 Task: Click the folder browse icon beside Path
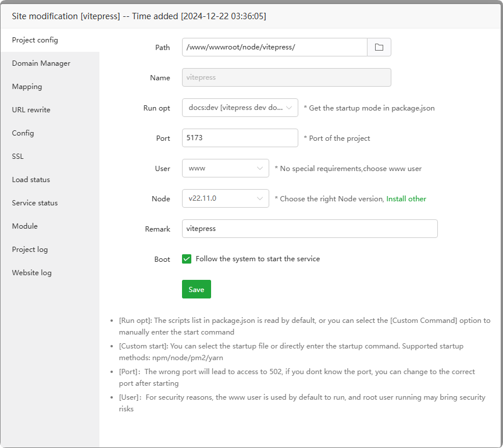coord(379,47)
